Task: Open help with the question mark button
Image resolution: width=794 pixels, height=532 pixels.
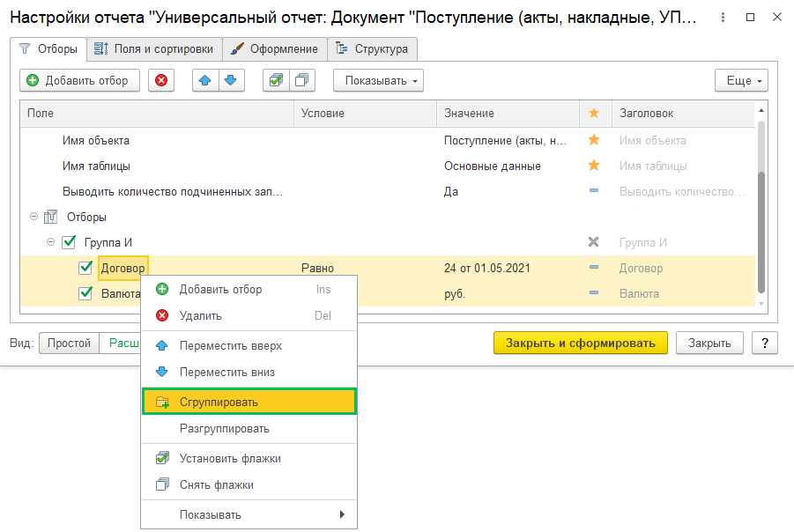Action: pyautogui.click(x=765, y=343)
